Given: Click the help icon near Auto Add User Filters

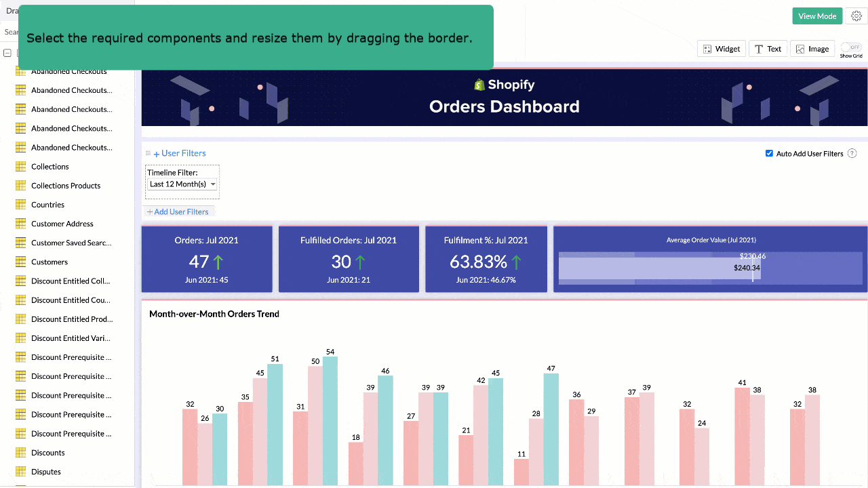Looking at the screenshot, I should coord(852,153).
